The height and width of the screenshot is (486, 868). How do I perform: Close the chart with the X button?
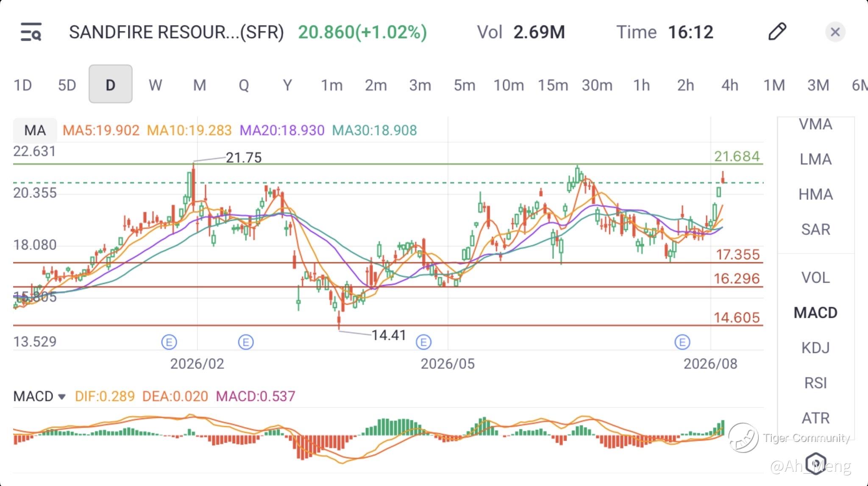(x=835, y=32)
